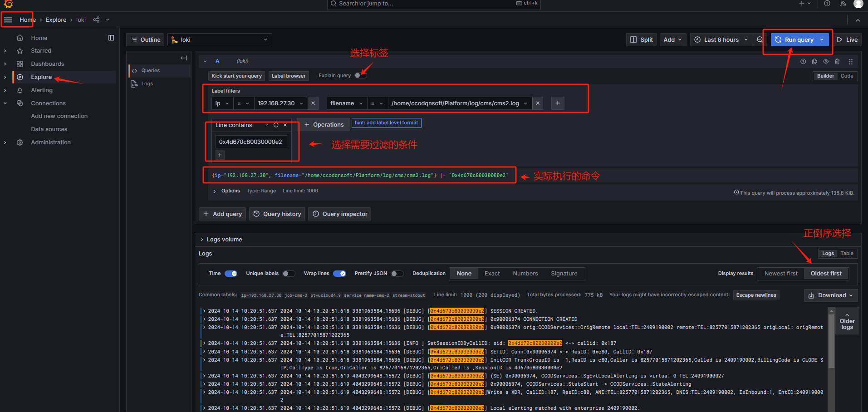868x412 pixels.
Task: Select Newest first display order
Action: point(781,274)
